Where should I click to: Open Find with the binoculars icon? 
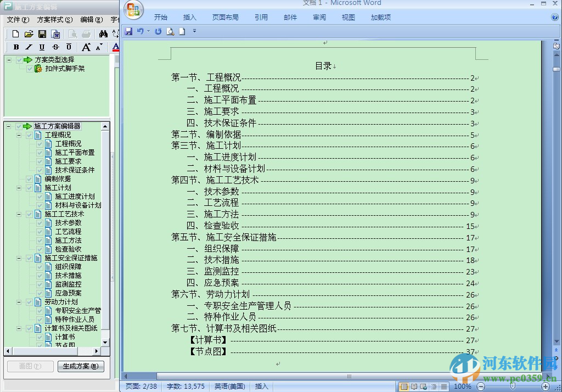click(103, 33)
